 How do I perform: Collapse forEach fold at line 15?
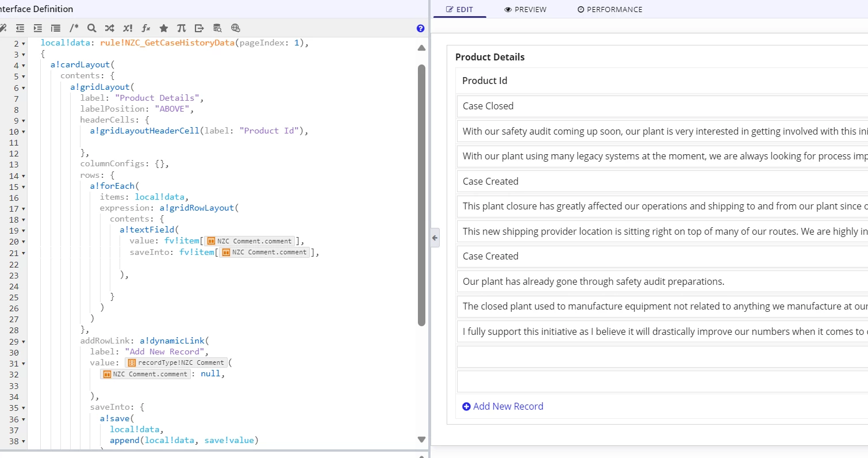[24, 187]
